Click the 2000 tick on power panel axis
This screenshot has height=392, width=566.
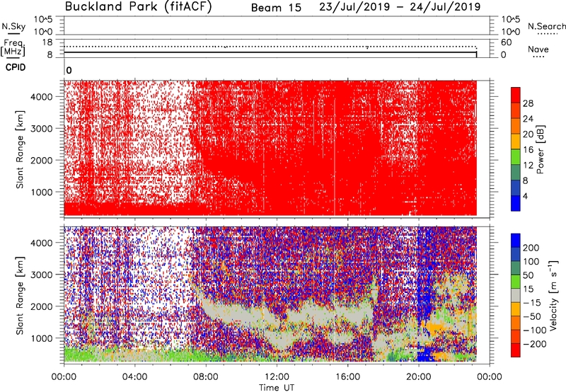tap(42, 160)
